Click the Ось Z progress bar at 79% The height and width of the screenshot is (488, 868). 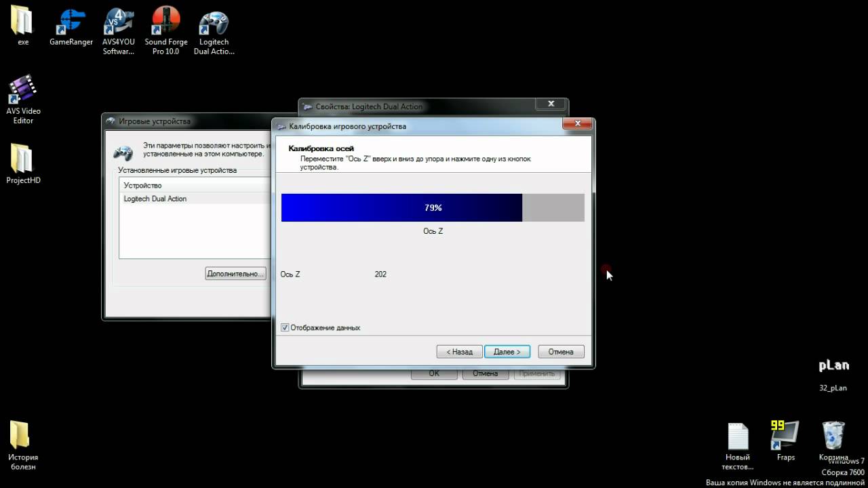tap(433, 207)
